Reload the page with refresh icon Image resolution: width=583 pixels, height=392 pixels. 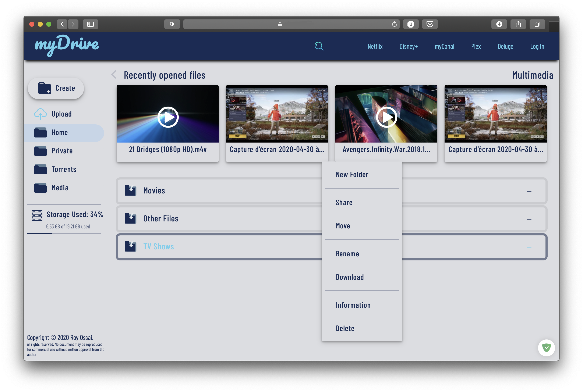(394, 24)
